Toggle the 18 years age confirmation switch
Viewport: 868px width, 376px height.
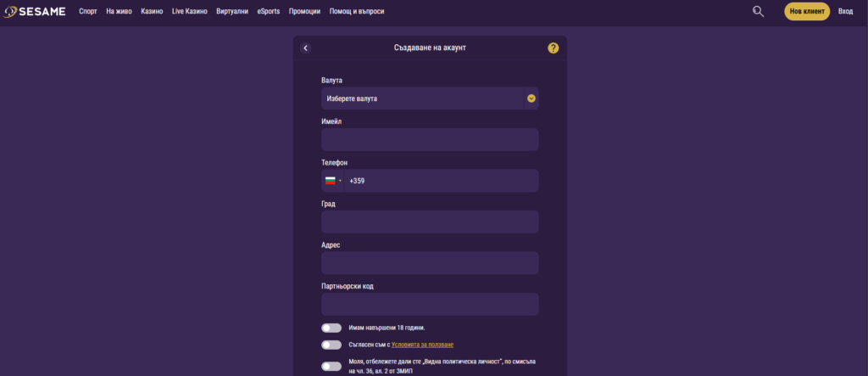pyautogui.click(x=331, y=328)
